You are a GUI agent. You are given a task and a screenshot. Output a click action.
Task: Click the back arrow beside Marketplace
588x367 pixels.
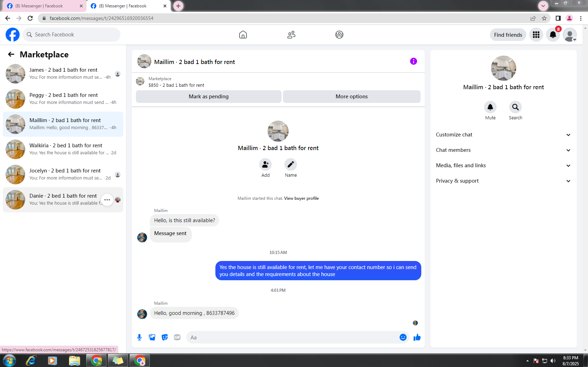(x=11, y=54)
